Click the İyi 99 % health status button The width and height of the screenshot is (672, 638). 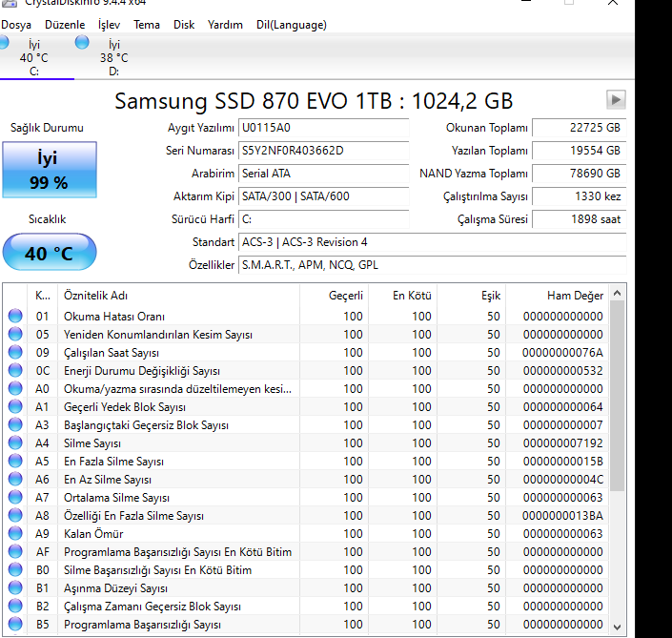pyautogui.click(x=50, y=170)
